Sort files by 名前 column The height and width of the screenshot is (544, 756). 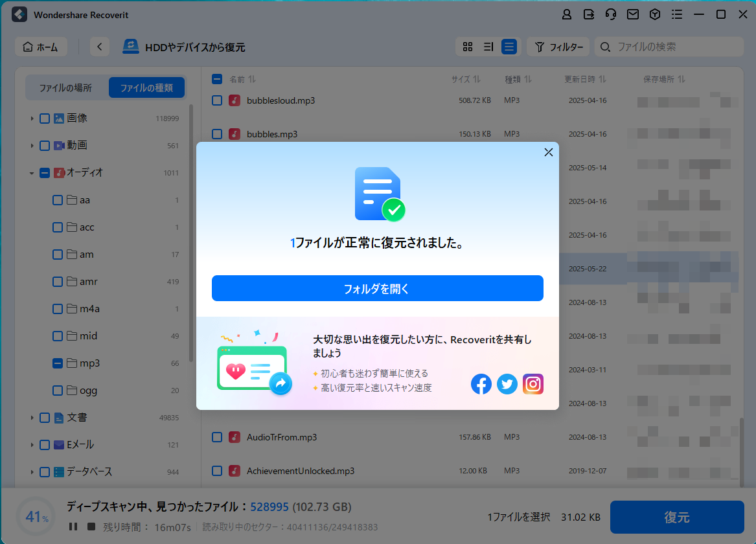click(242, 79)
